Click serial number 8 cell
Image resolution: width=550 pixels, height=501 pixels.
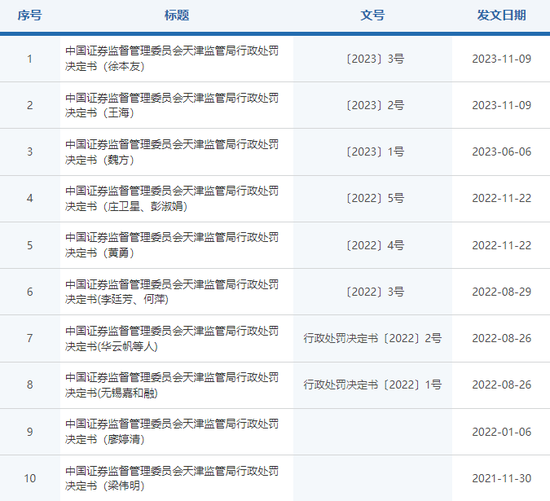tap(30, 385)
